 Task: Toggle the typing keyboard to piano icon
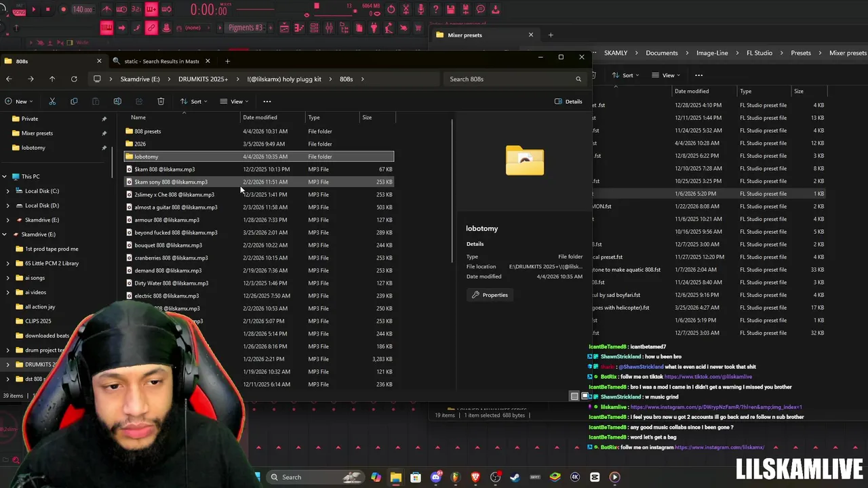pos(106,28)
